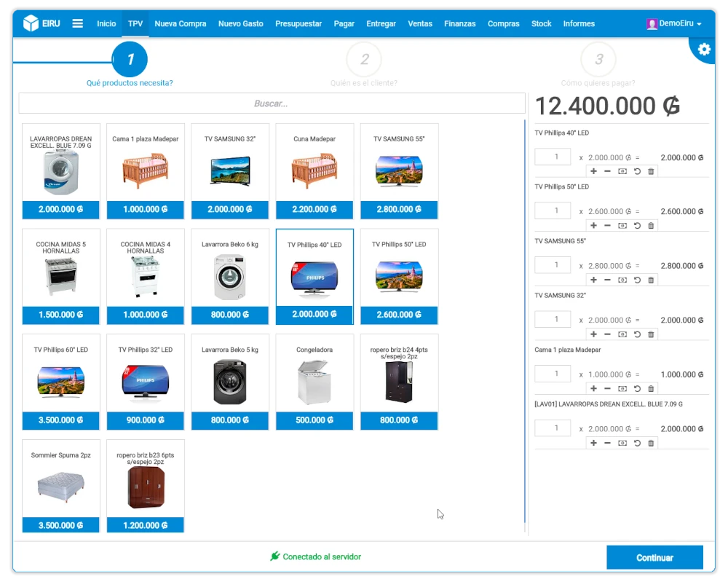Click banknote icon for LAVARROPAS DREAN cart row
728x582 pixels.
pos(622,443)
